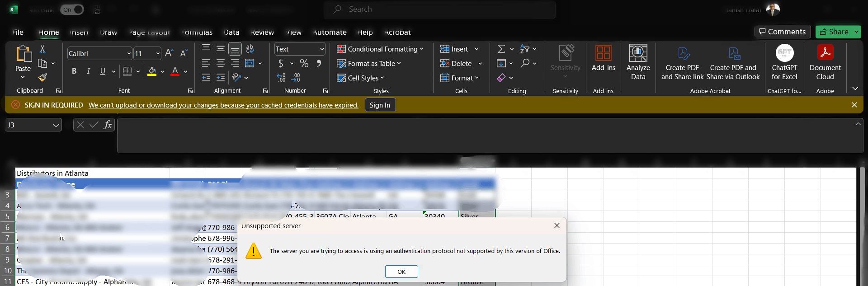This screenshot has height=286, width=868.
Task: Open Sort and Filter icon
Action: pyautogui.click(x=524, y=49)
